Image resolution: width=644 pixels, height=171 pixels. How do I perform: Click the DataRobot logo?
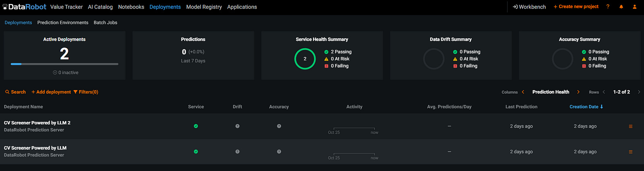coord(25,7)
